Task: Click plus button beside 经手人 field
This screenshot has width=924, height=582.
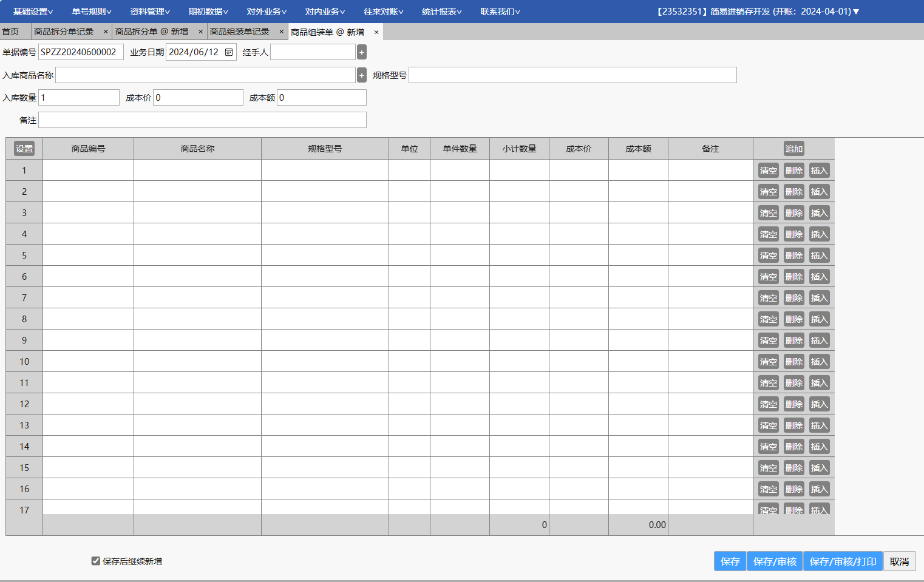Action: (362, 52)
